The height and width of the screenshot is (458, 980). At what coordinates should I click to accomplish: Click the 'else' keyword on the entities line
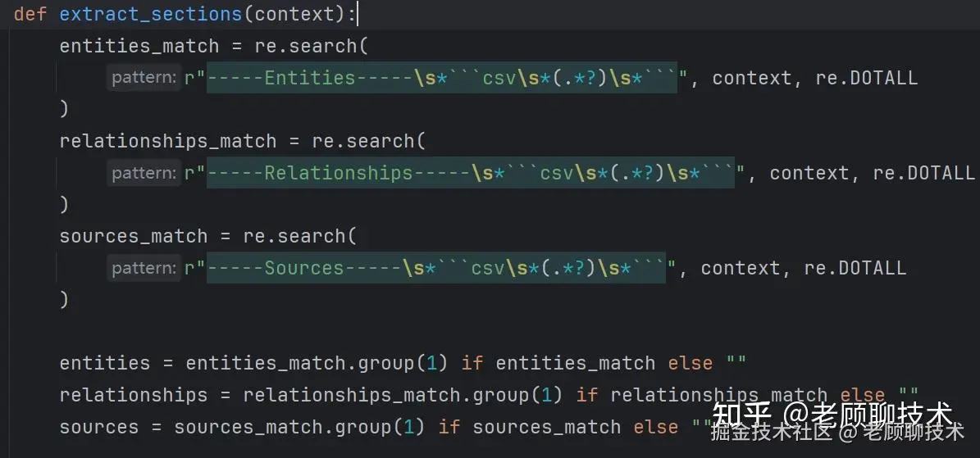click(x=691, y=363)
